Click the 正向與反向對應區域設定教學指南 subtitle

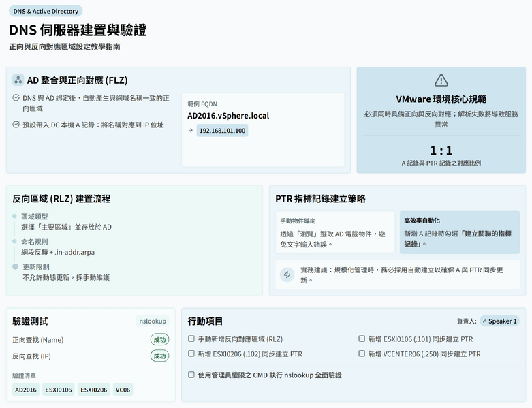(65, 46)
